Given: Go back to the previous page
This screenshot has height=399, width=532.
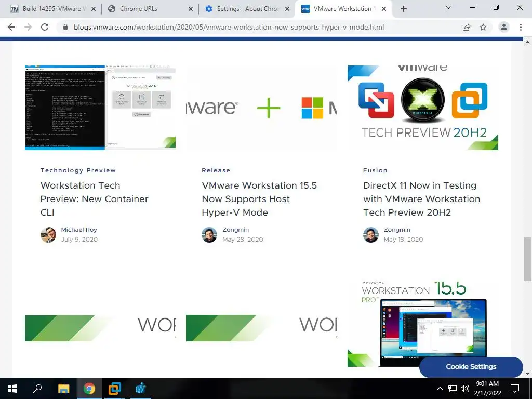Looking at the screenshot, I should tap(11, 27).
